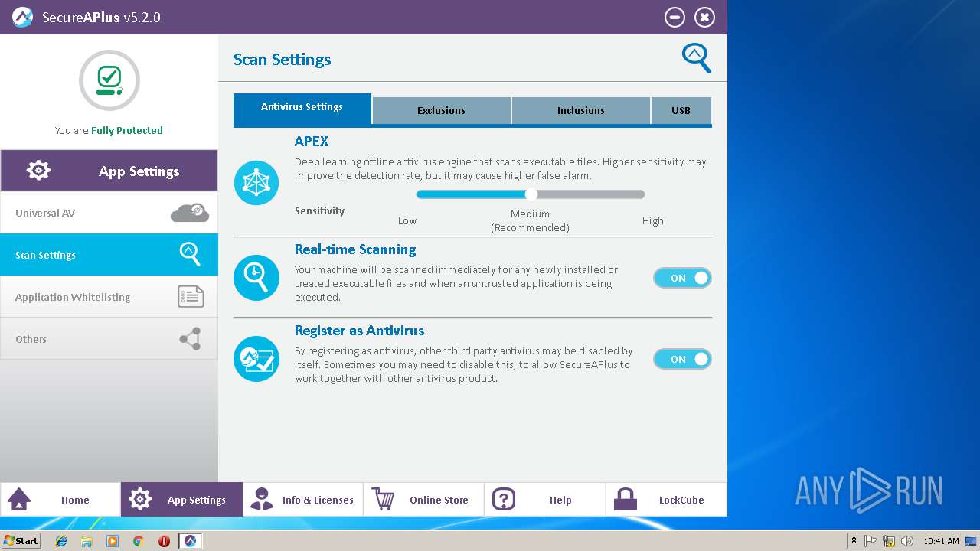Screen dimensions: 980x551
Task: Click the Fully Protected status shield icon
Action: [x=109, y=80]
